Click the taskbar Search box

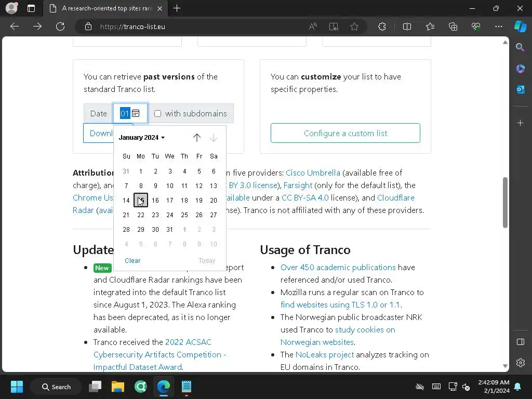56,387
